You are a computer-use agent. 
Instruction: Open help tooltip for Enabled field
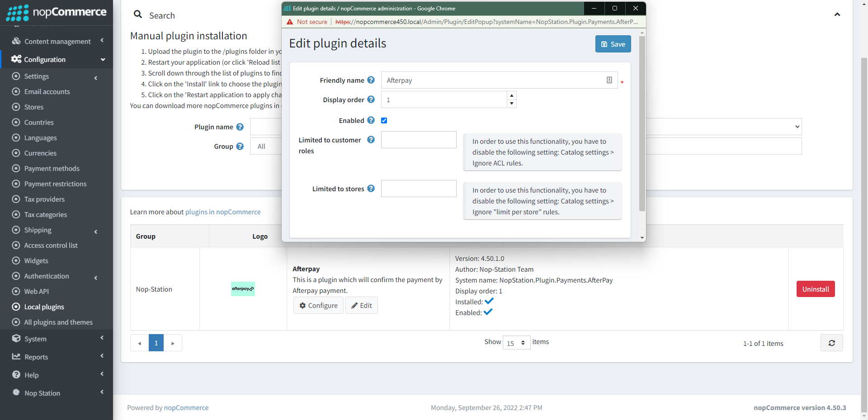(x=371, y=120)
